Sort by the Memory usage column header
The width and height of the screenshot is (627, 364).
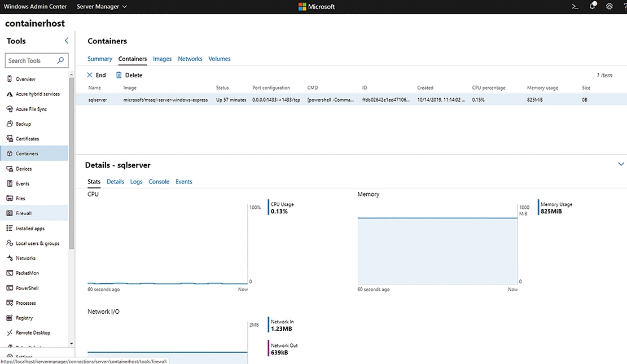click(542, 87)
